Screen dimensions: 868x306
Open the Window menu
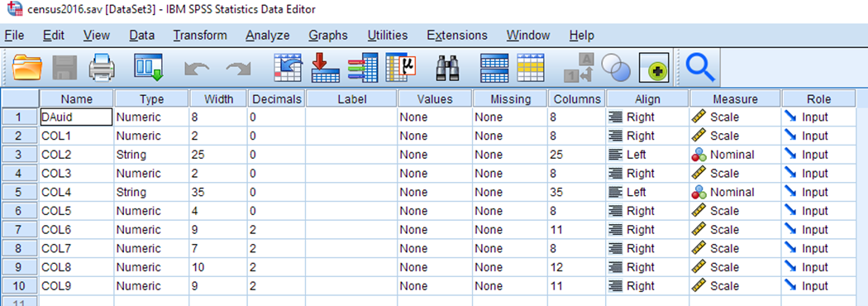[x=528, y=36]
